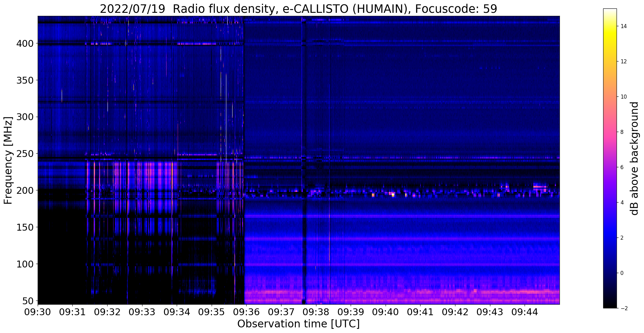Image resolution: width=644 pixels, height=333 pixels.
Task: Select the 09:36 time tick label
Action: tap(247, 312)
